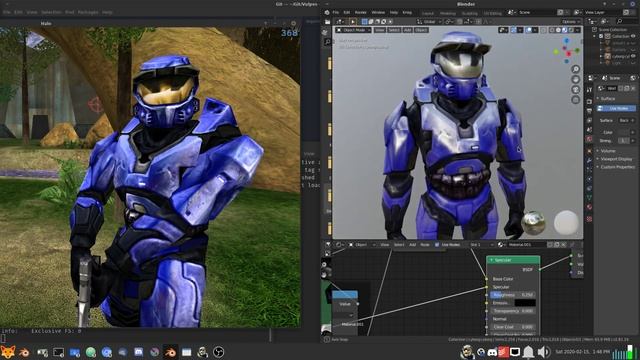
Task: Open the Global transform orientation dropdown
Action: (x=429, y=22)
